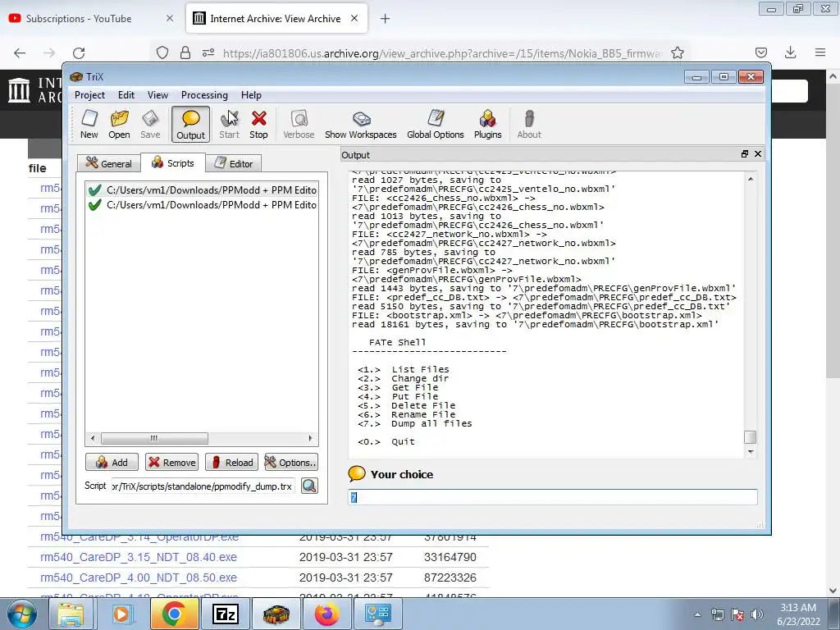Bookmark the page with the star icon
The height and width of the screenshot is (630, 840).
pyautogui.click(x=677, y=52)
